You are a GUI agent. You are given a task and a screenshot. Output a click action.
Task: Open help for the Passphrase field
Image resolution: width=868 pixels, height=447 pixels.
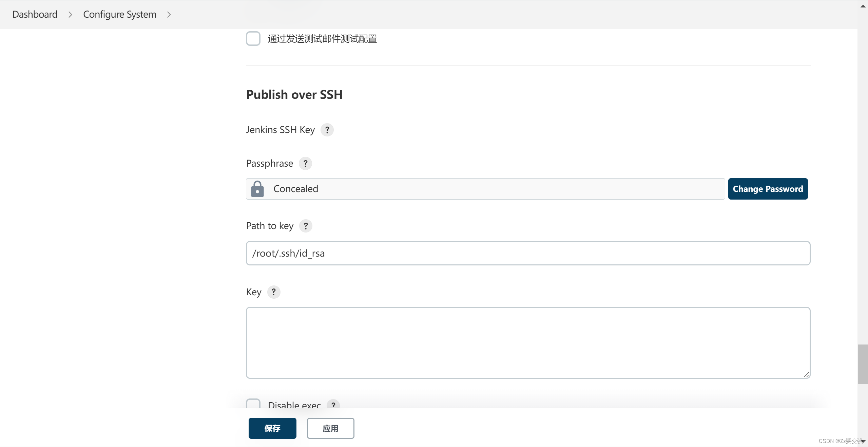click(305, 163)
